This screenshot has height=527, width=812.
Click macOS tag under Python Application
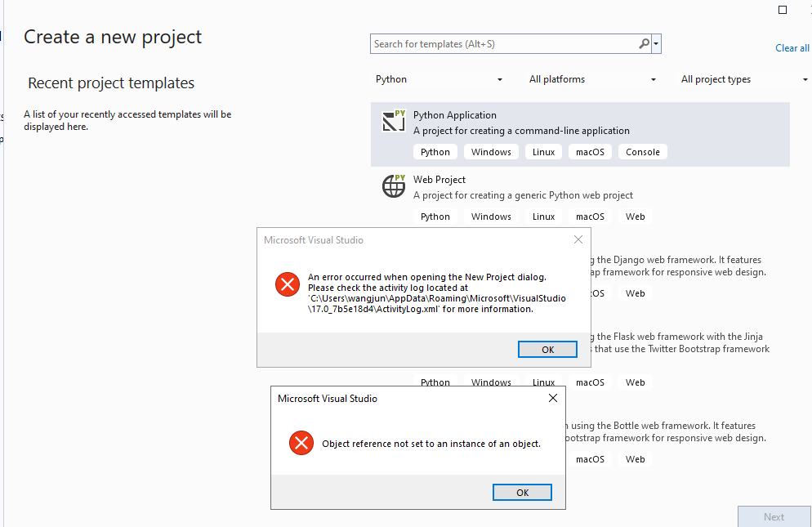[x=590, y=152]
